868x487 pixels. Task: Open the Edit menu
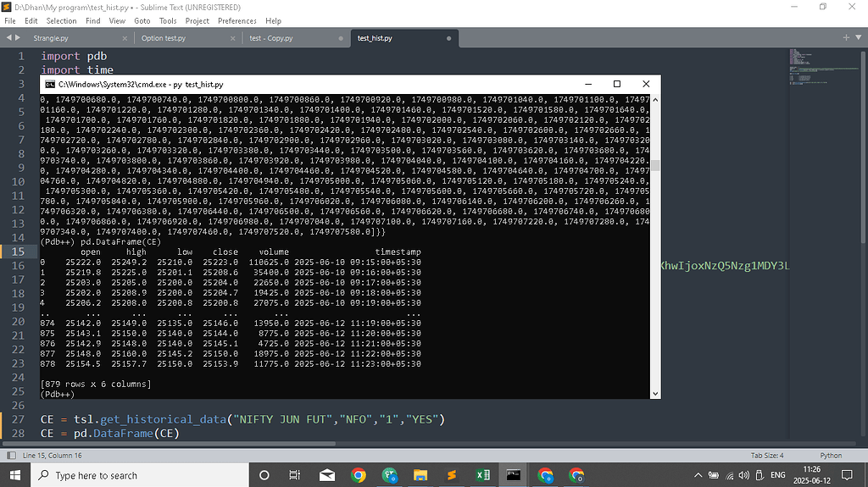31,20
